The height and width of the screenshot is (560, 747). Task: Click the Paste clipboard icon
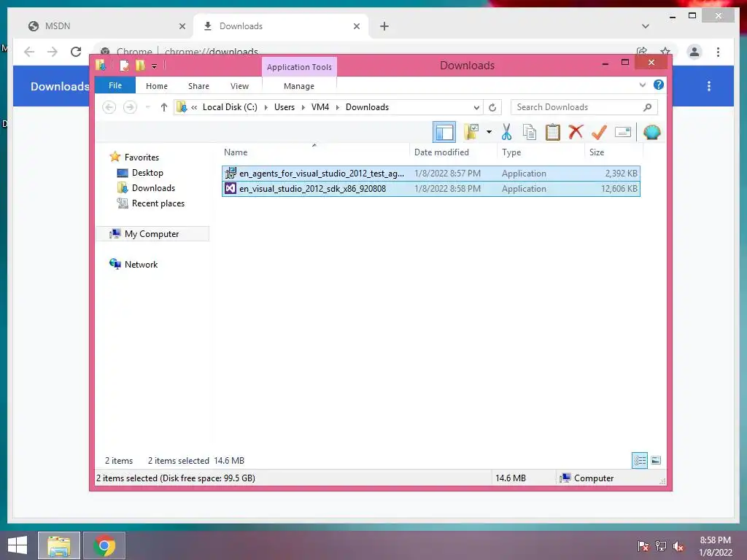tap(553, 132)
